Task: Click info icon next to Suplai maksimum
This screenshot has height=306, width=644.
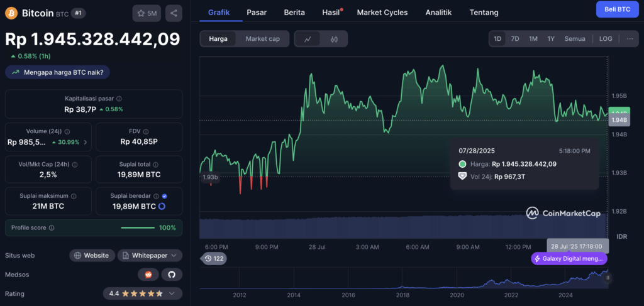Action: coord(73,196)
